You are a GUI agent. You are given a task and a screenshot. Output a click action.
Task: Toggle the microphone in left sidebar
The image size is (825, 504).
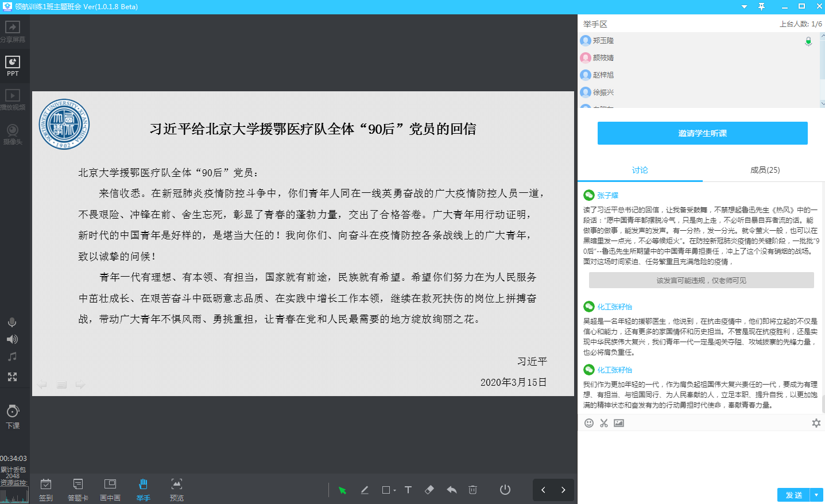pos(12,323)
